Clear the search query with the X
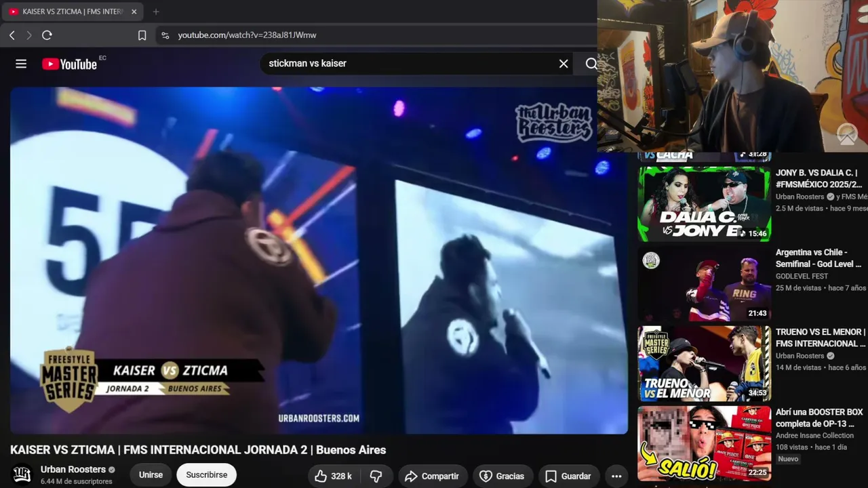Viewport: 868px width, 488px height. pyautogui.click(x=564, y=64)
